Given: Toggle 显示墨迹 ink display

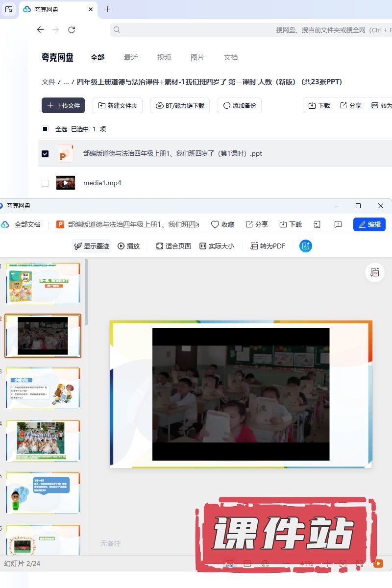Looking at the screenshot, I should (92, 246).
